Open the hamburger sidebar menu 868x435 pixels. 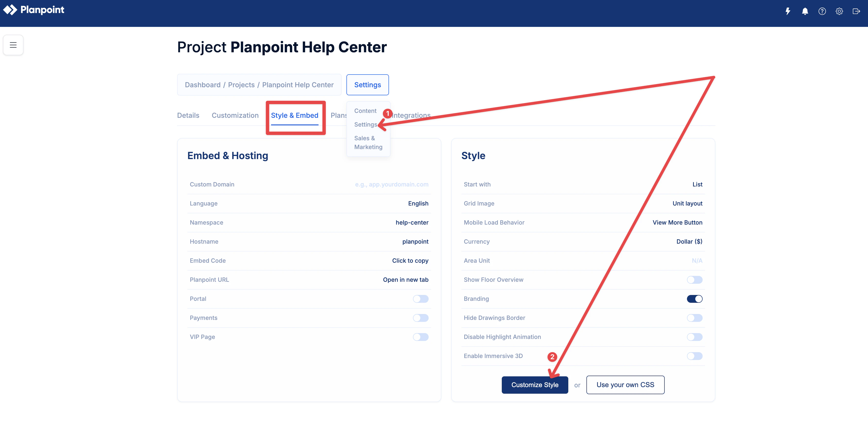point(13,45)
